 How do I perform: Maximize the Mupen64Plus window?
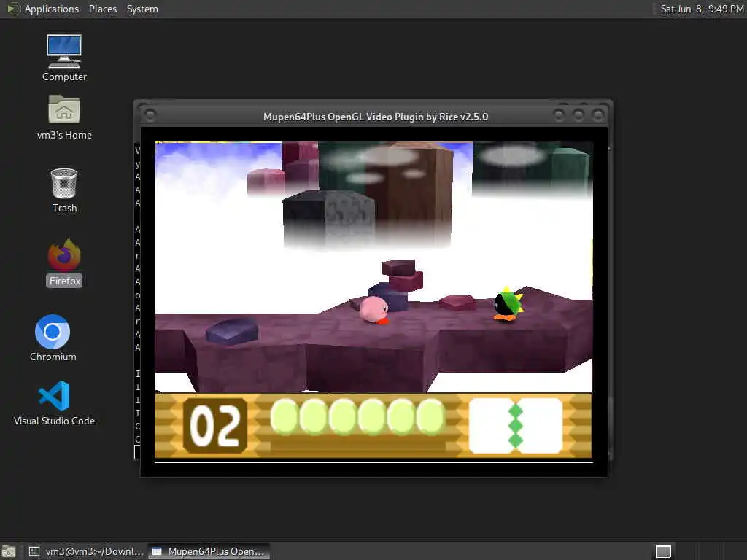[578, 114]
